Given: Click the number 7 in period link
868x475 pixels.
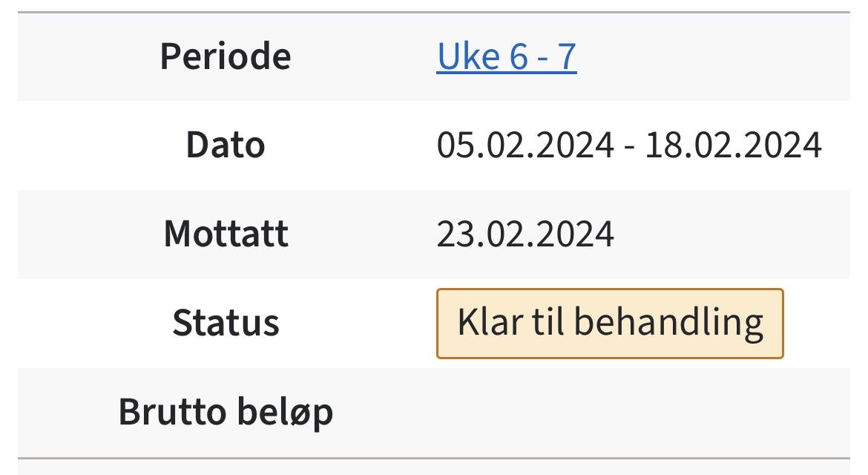Looking at the screenshot, I should click(x=567, y=56).
